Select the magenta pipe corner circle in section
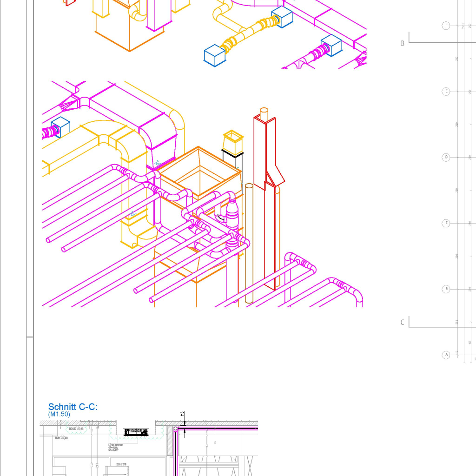Image resolution: width=476 pixels, height=476 pixels. pos(175,429)
